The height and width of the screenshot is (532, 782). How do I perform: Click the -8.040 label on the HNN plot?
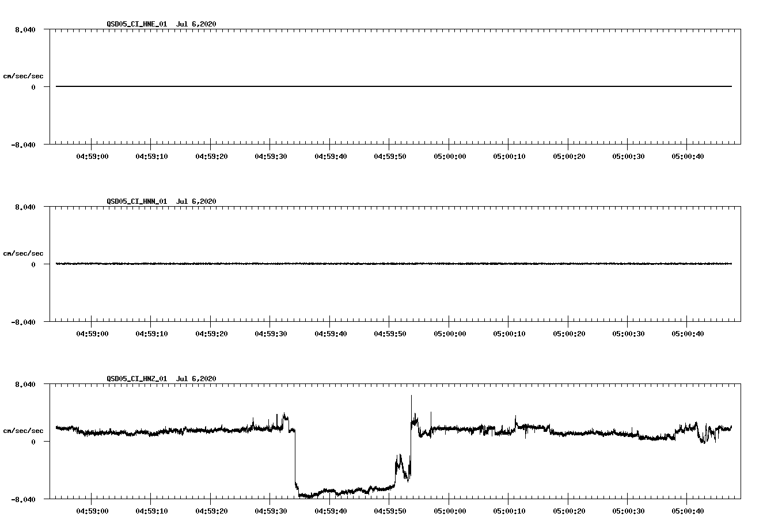point(24,322)
